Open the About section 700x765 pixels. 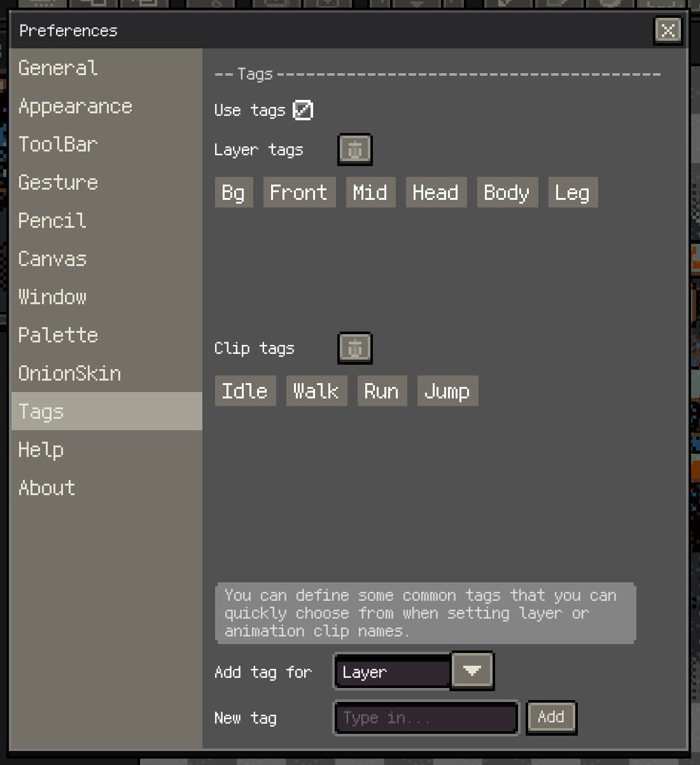coord(106,488)
